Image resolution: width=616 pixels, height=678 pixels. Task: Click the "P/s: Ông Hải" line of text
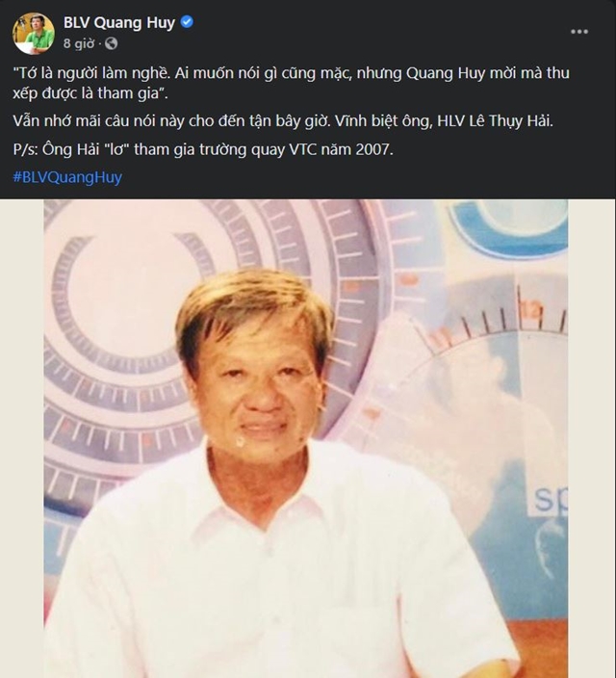tap(231, 150)
